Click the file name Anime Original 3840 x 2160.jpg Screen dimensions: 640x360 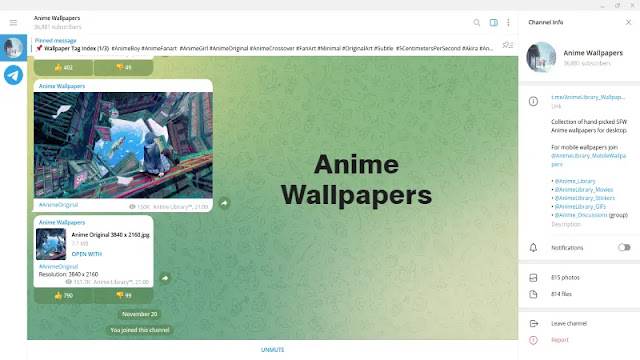coord(110,235)
